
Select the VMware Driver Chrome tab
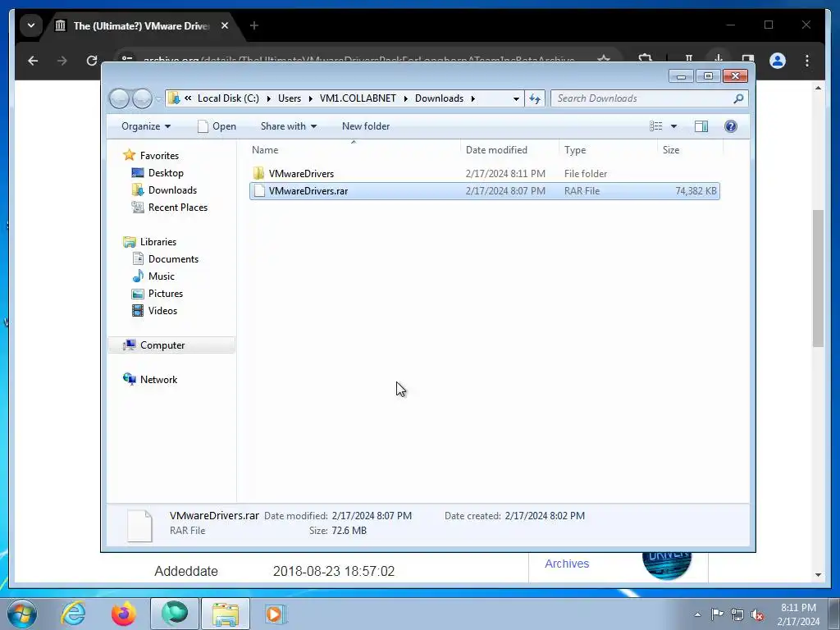point(142,25)
